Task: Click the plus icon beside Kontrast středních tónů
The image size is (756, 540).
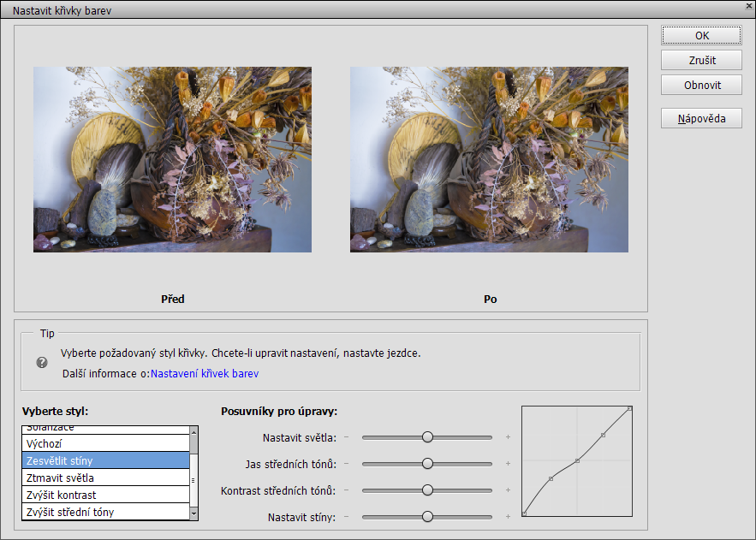Action: pyautogui.click(x=508, y=490)
